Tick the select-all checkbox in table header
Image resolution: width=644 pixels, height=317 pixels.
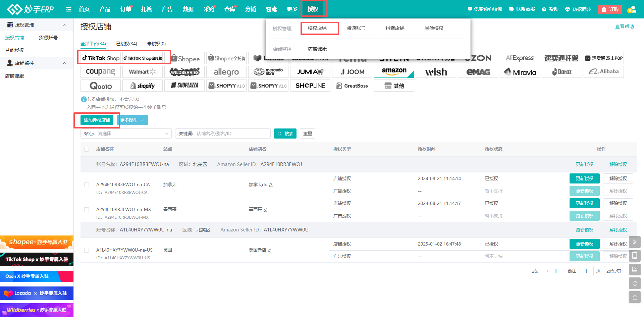[x=87, y=149]
